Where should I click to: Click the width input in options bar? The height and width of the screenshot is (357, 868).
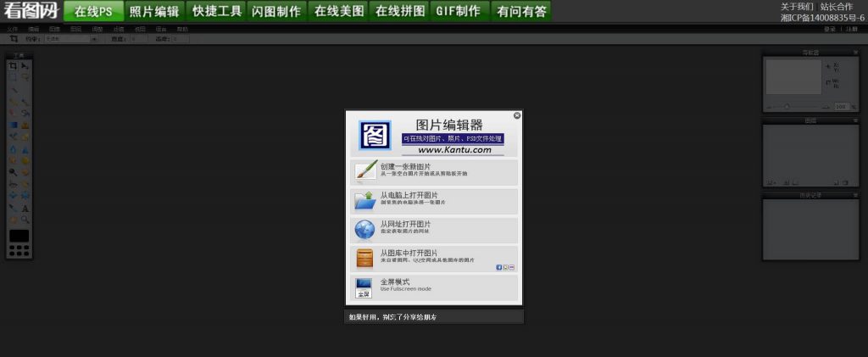point(137,39)
